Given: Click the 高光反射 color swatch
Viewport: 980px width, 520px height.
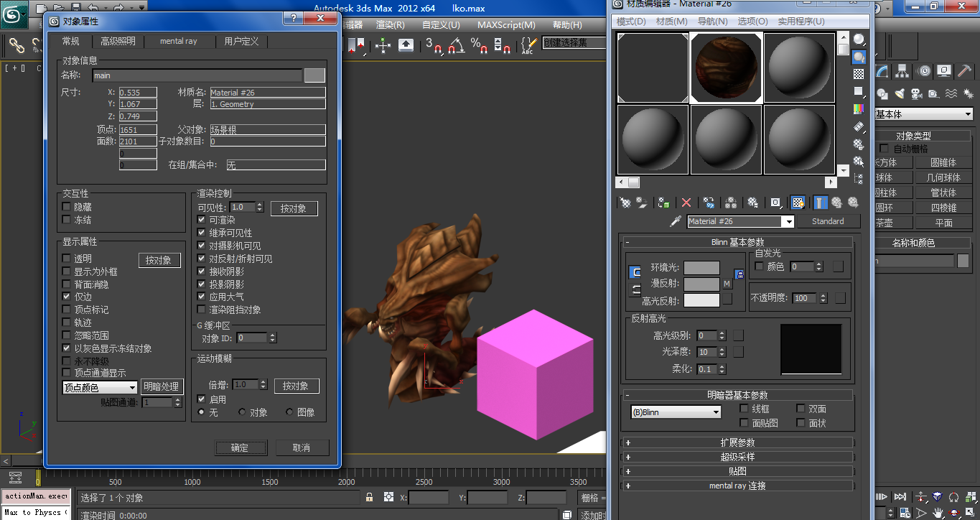Looking at the screenshot, I should point(701,300).
